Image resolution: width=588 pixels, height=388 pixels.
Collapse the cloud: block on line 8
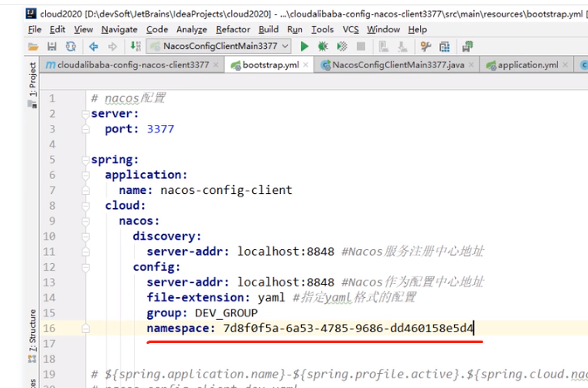86,206
